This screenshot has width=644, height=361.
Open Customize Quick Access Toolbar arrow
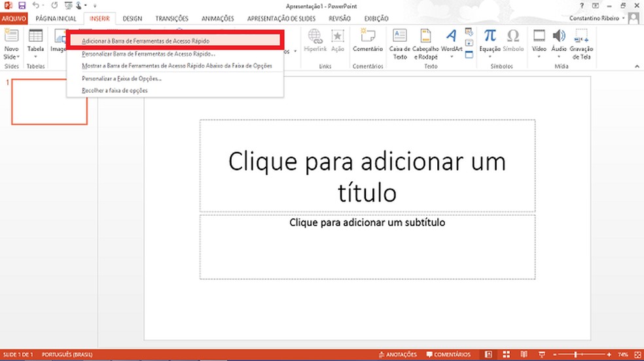[95, 6]
